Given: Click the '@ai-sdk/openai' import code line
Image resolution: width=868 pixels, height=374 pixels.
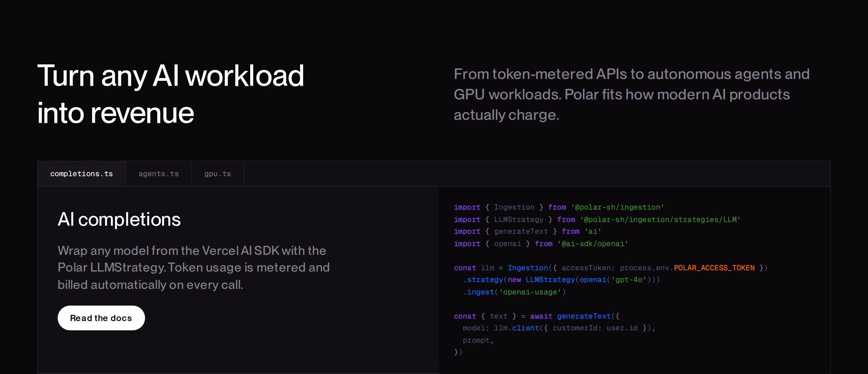Looking at the screenshot, I should [541, 244].
